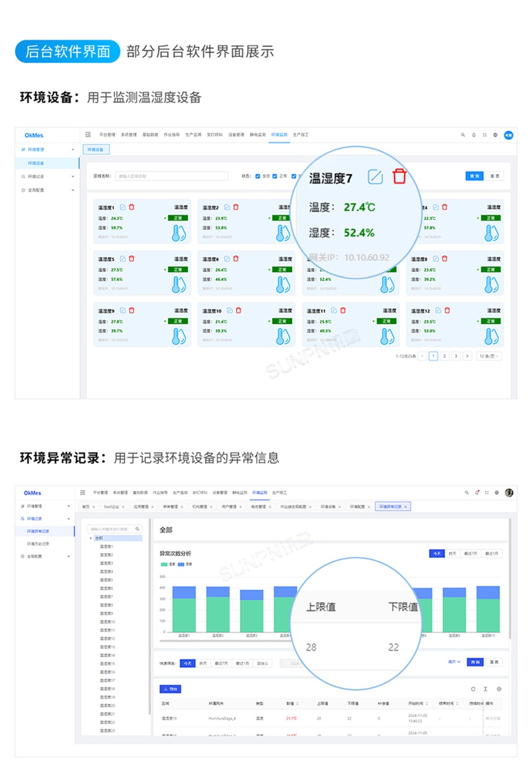Select 生产报工 menu in 环境设备 screen
Image resolution: width=532 pixels, height=780 pixels.
click(x=301, y=135)
